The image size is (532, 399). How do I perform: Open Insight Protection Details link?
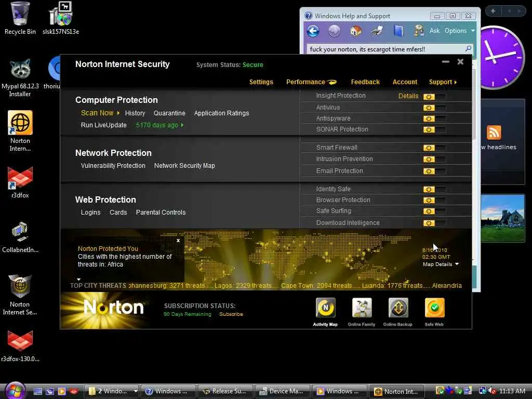pos(408,96)
